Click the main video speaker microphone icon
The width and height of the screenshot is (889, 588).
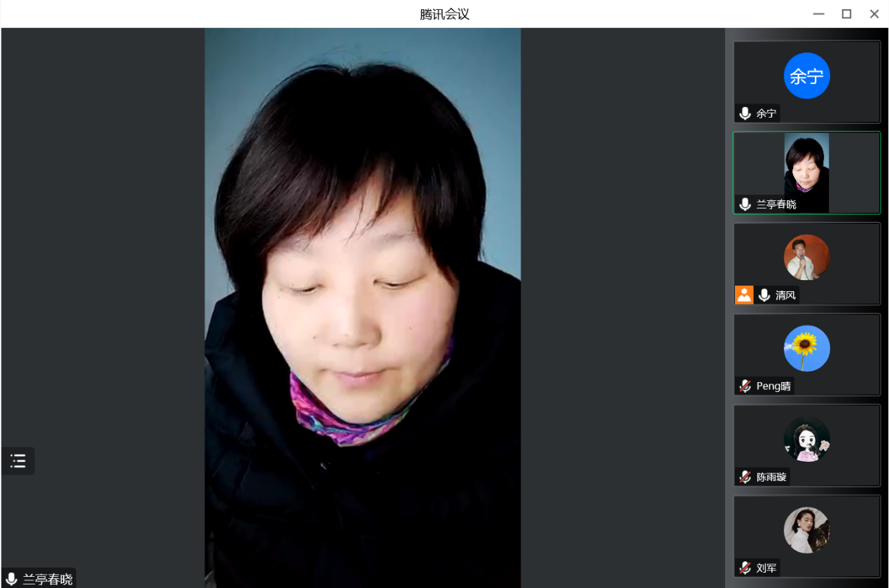pyautogui.click(x=11, y=580)
